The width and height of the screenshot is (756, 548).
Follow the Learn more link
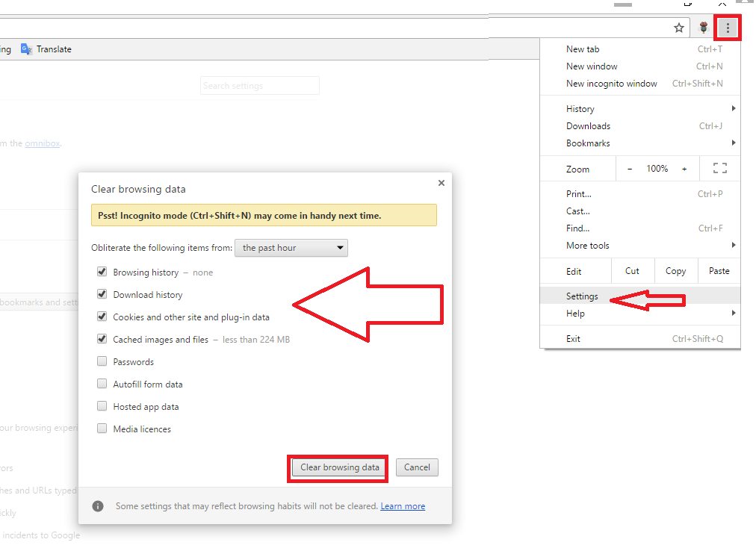[x=403, y=505]
